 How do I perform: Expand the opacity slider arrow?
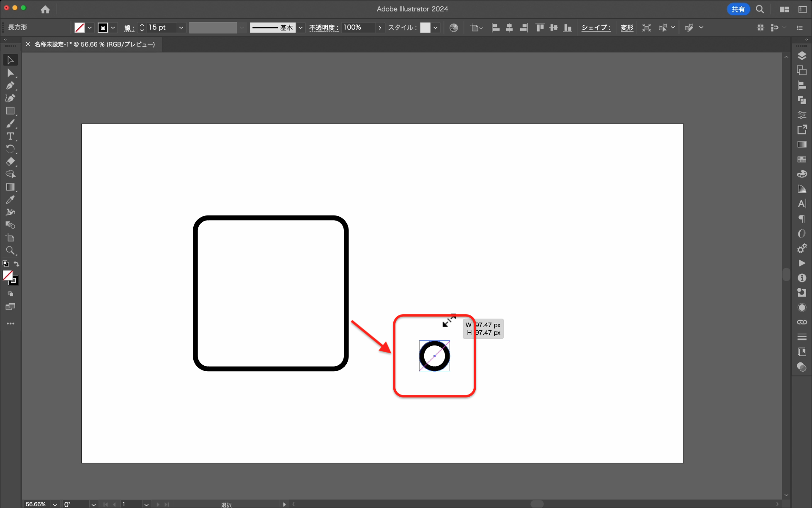tap(380, 28)
